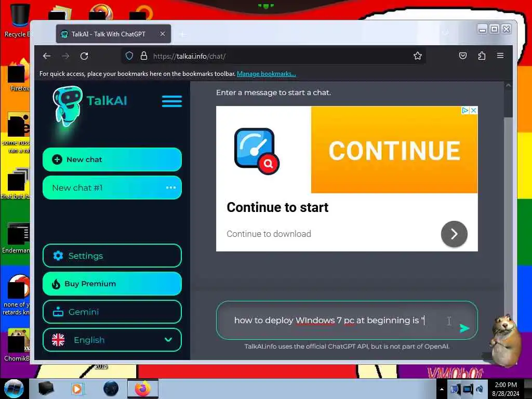The image size is (532, 399).
Task: Click the ad's CONTINUE banner
Action: click(x=394, y=150)
